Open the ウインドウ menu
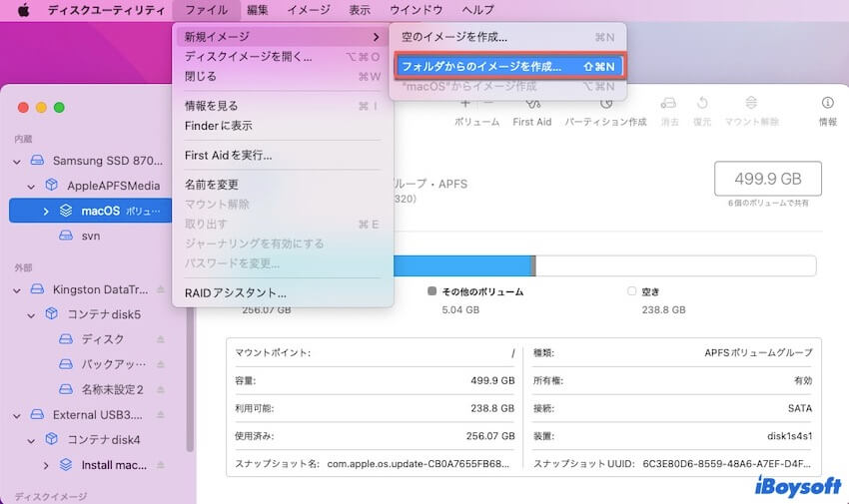Screen dimensions: 849x504 (x=416, y=10)
